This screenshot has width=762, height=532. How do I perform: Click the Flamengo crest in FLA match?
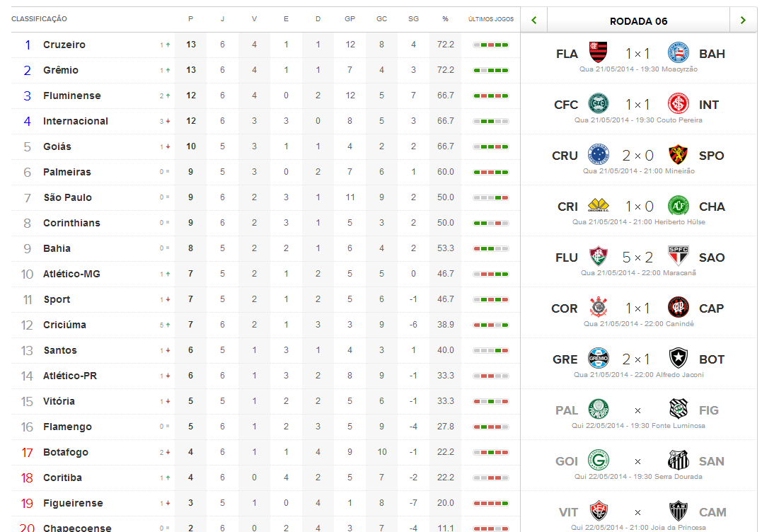coord(599,52)
